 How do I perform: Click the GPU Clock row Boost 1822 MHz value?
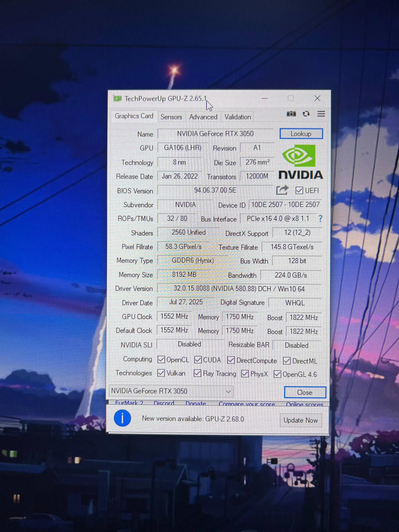tap(304, 318)
